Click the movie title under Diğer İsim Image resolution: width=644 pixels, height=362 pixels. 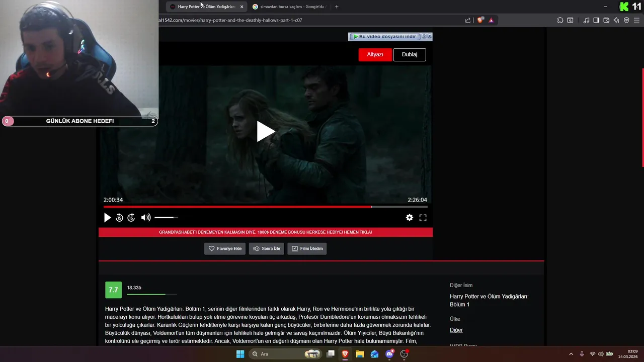[489, 300]
